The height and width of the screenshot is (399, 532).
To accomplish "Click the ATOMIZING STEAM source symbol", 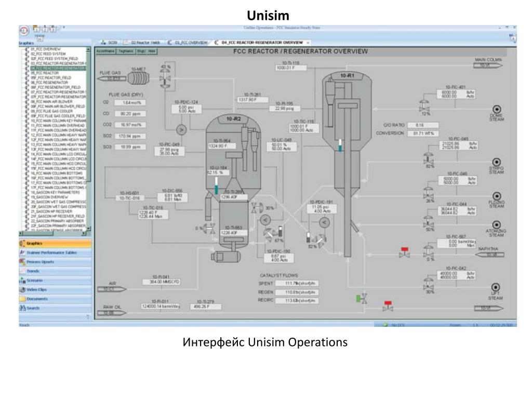I will 496,224.
